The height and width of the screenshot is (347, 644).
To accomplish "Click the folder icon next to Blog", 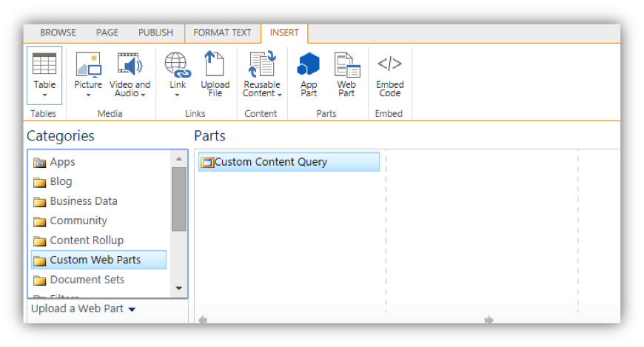I will (x=39, y=182).
